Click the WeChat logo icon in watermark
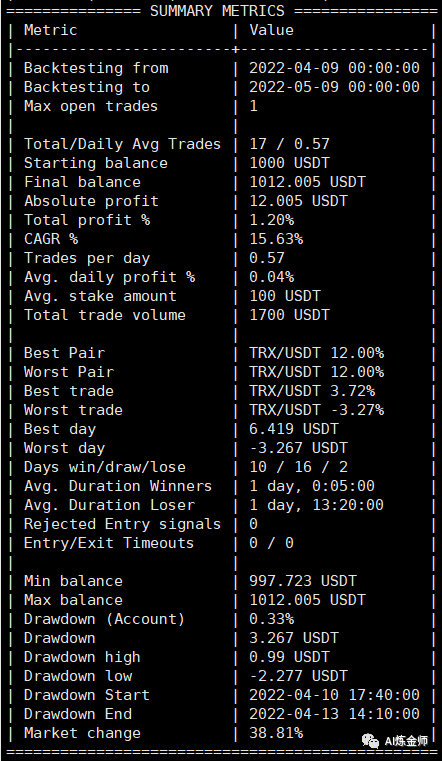The width and height of the screenshot is (442, 761). click(x=371, y=741)
